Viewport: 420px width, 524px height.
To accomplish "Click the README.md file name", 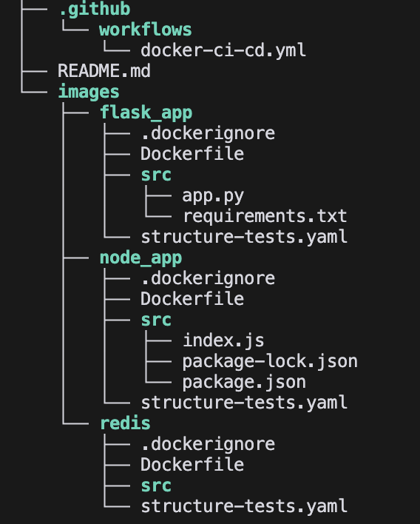I will (x=104, y=71).
